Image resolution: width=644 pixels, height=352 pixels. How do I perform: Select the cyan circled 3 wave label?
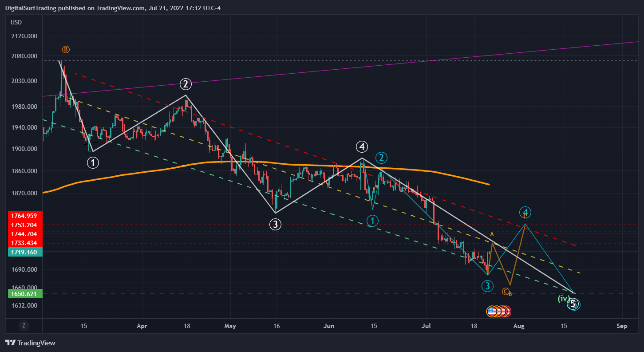pos(487,286)
